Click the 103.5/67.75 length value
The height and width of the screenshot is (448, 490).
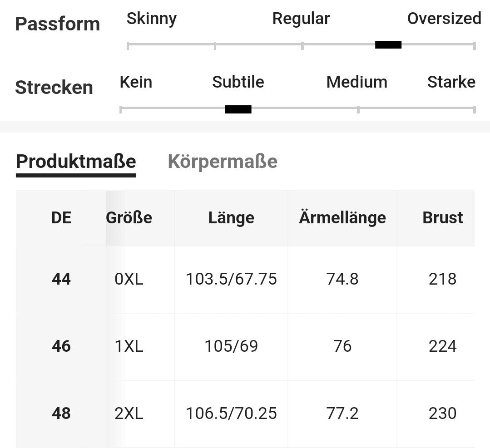click(x=231, y=279)
